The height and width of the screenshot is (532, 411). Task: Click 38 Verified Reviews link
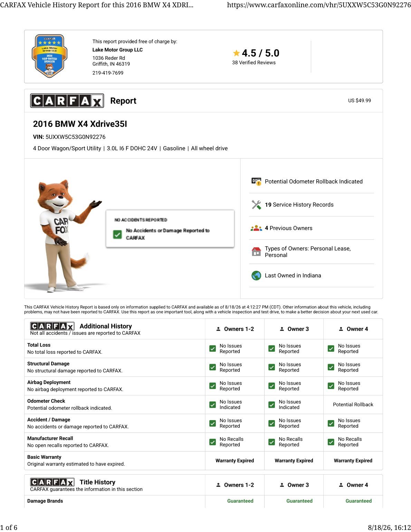coord(254,63)
